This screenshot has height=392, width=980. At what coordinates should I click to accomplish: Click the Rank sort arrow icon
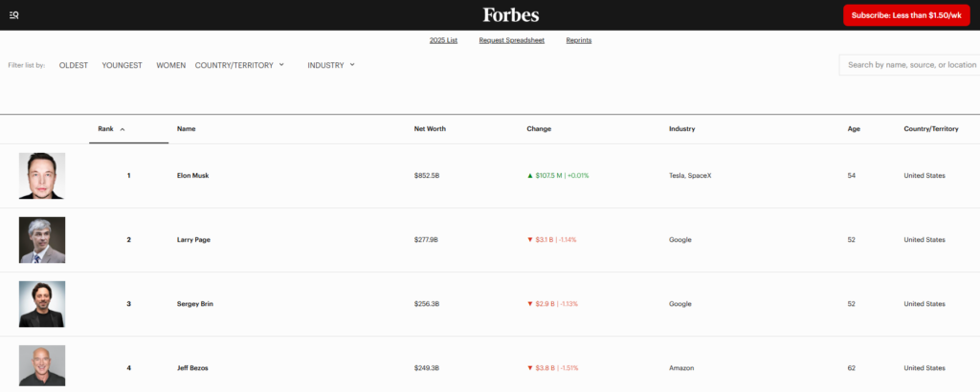click(122, 129)
